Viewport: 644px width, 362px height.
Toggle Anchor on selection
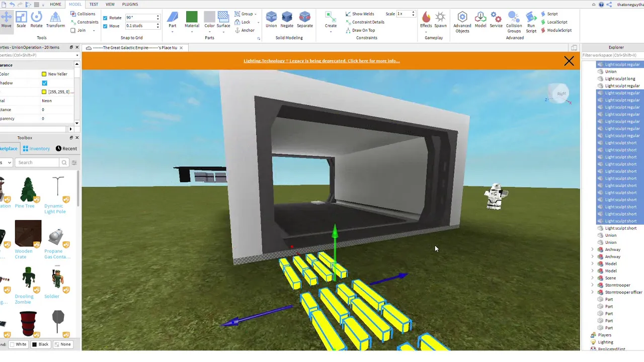pos(245,30)
